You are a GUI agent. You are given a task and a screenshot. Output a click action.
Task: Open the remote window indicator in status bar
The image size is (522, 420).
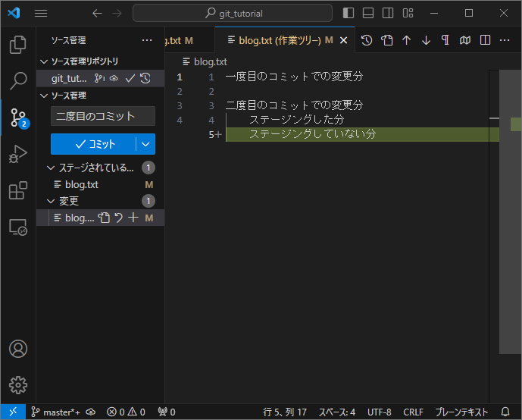point(13,412)
